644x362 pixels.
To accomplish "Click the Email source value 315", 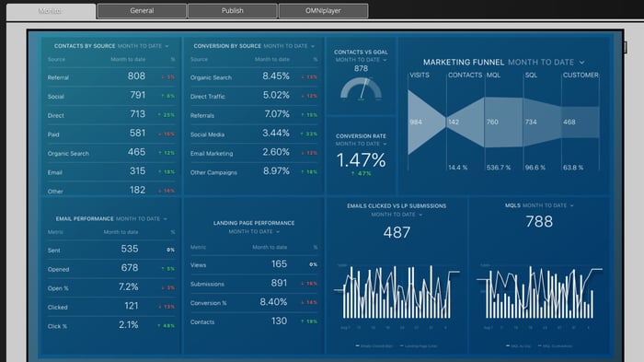I will pos(138,170).
